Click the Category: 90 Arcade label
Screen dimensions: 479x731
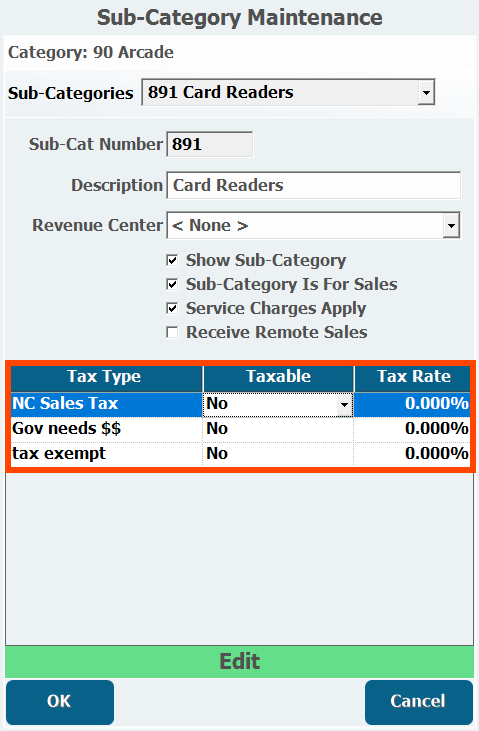[x=91, y=52]
